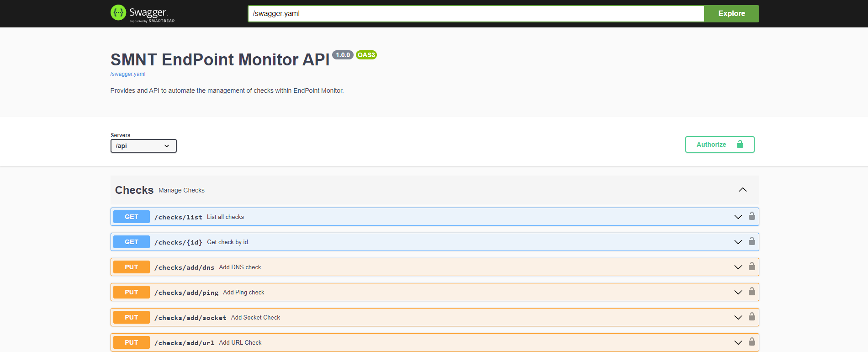Click the Checks section heading
The image size is (868, 352).
(134, 190)
